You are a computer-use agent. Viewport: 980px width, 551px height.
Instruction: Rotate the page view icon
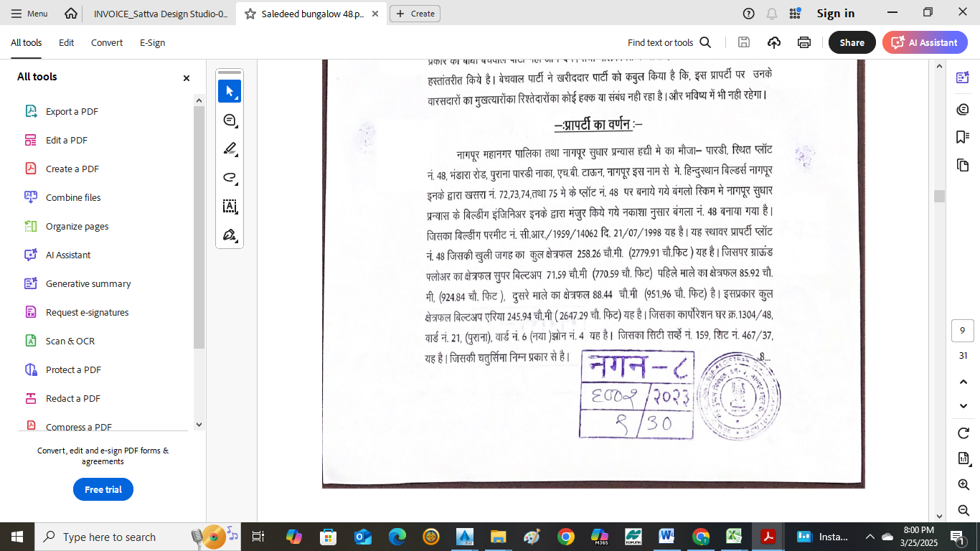point(963,433)
